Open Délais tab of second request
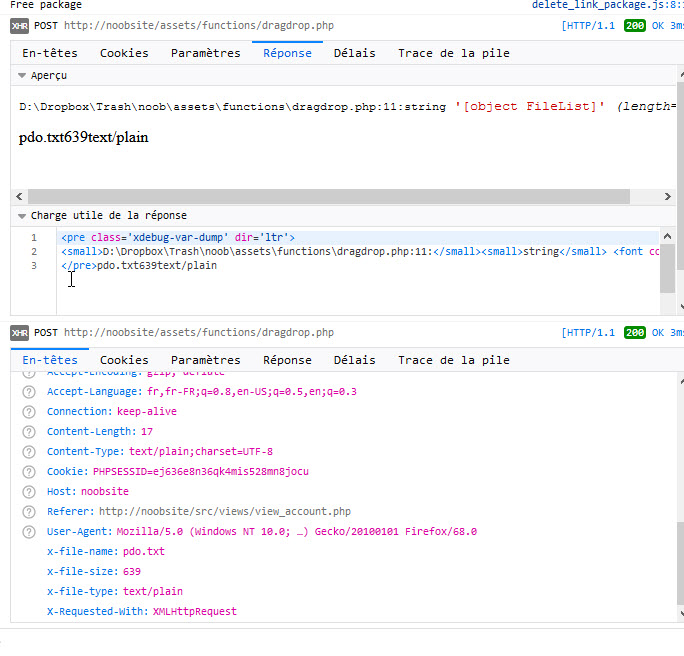 pos(355,360)
